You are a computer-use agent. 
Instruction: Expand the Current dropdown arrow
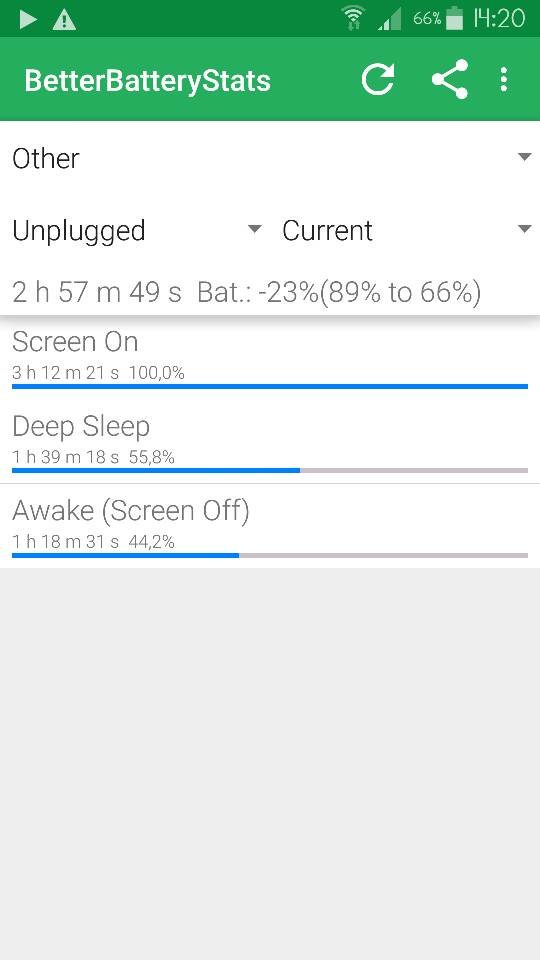[x=524, y=230]
